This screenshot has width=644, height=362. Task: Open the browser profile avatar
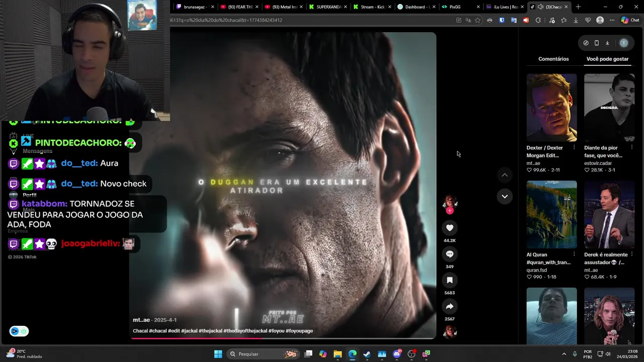pos(600,20)
